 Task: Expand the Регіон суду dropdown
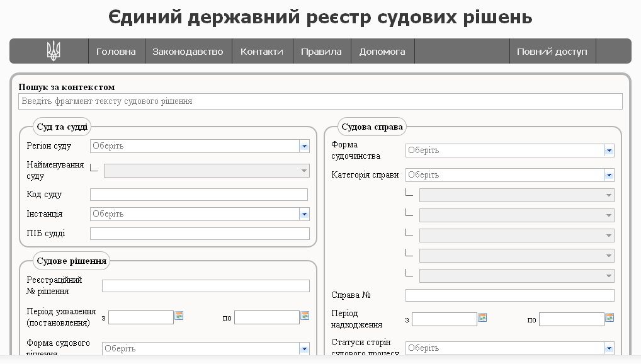[x=304, y=146]
